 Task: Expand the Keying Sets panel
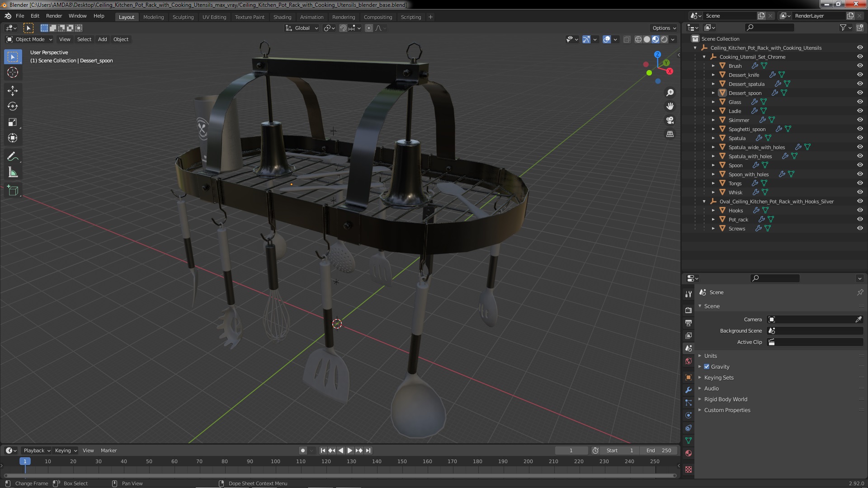[x=719, y=378]
